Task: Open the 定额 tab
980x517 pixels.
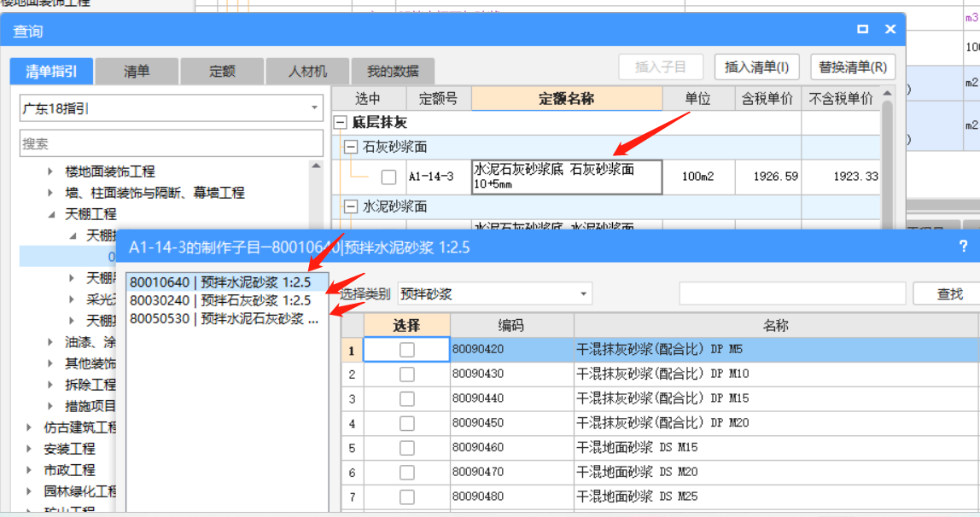Action: point(222,71)
